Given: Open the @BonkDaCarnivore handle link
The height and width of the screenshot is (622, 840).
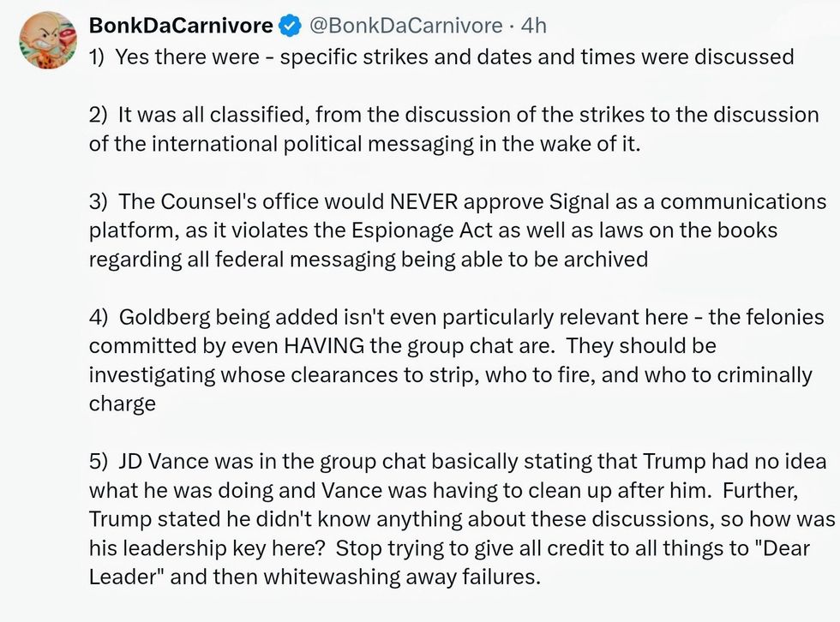Looking at the screenshot, I should [x=404, y=26].
